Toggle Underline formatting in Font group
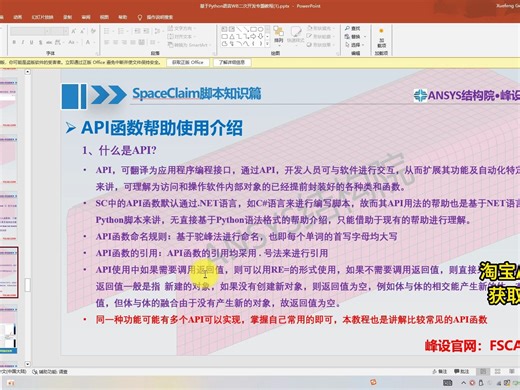Viewport: 520px width, 390px height. point(31,42)
